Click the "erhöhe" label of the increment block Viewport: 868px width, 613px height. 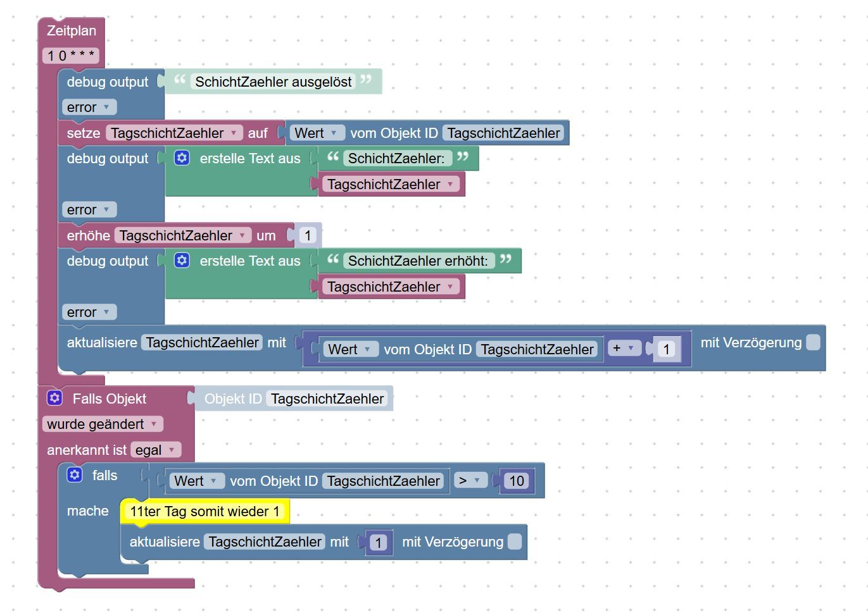pyautogui.click(x=88, y=235)
